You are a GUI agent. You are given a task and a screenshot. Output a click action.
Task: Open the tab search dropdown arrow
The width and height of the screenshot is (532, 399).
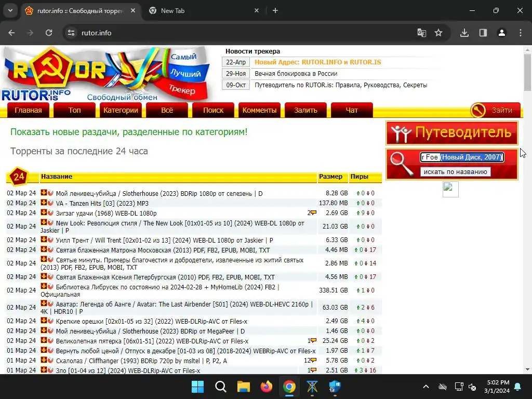click(10, 10)
